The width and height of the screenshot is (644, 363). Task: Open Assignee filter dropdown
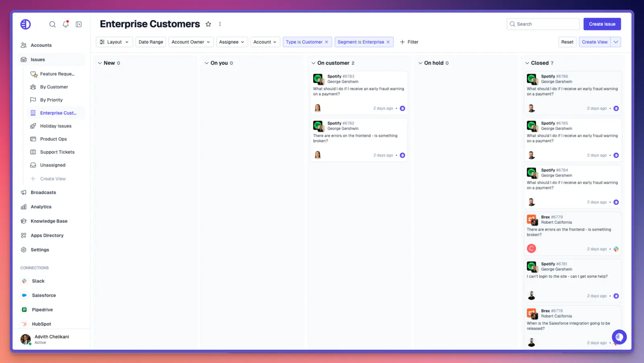coord(232,42)
